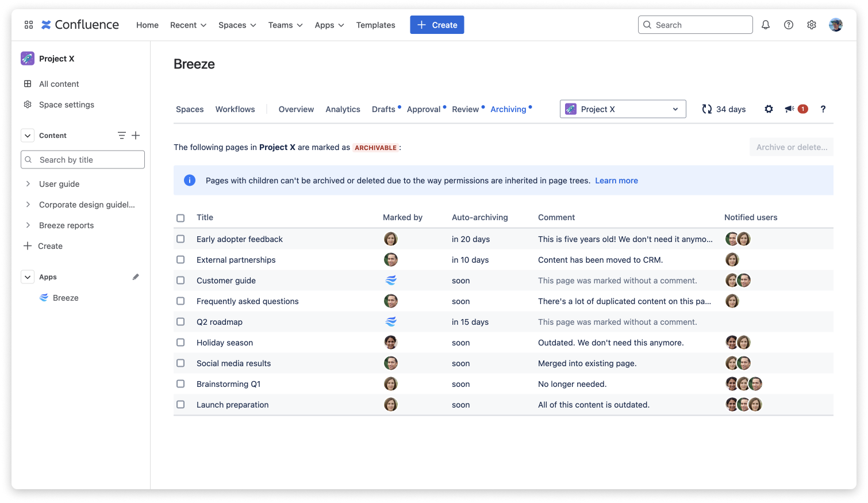This screenshot has width=868, height=503.
Task: Focus the Search by title field
Action: pos(83,160)
